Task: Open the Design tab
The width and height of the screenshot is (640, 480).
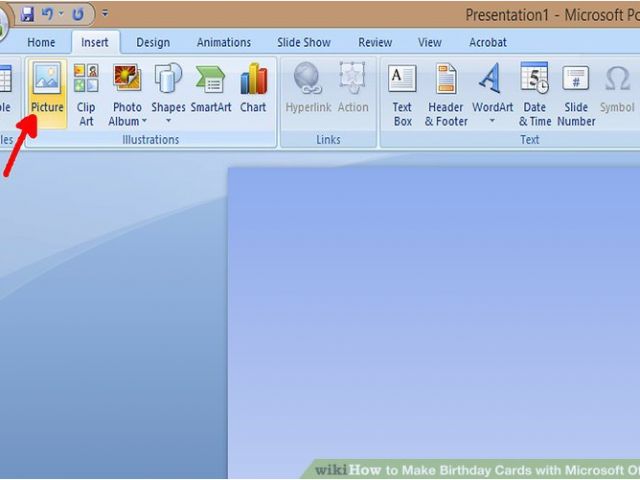Action: click(x=153, y=42)
